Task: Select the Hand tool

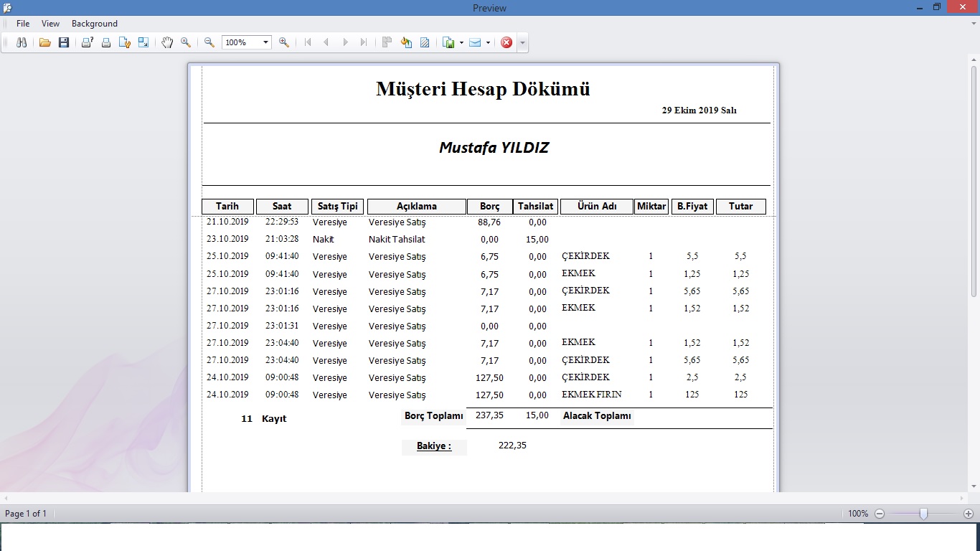Action: pyautogui.click(x=167, y=42)
